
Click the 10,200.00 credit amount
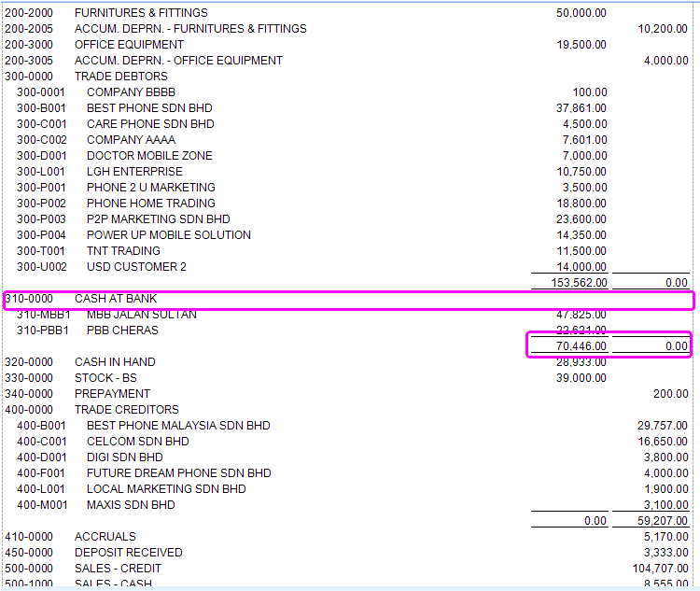pos(663,29)
